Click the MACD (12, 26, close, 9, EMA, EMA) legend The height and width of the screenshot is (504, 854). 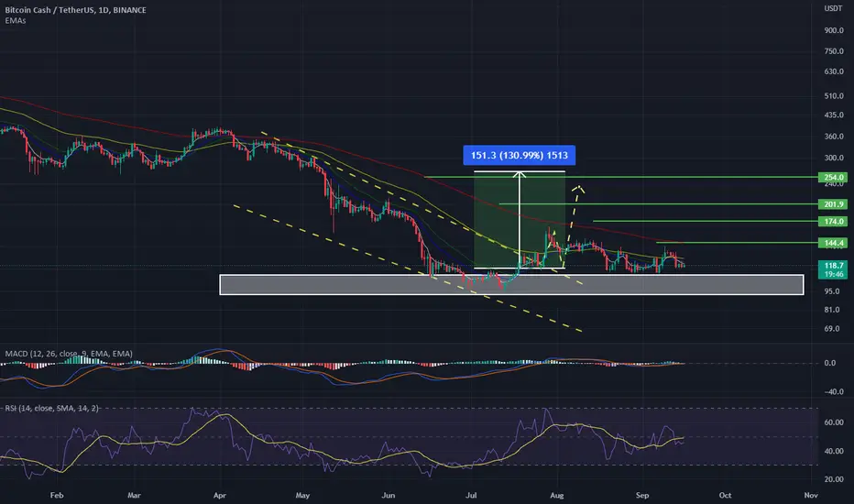point(69,354)
